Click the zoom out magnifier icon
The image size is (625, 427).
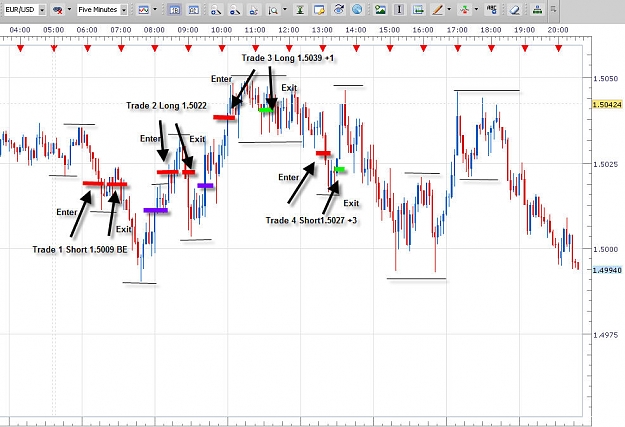[235, 10]
